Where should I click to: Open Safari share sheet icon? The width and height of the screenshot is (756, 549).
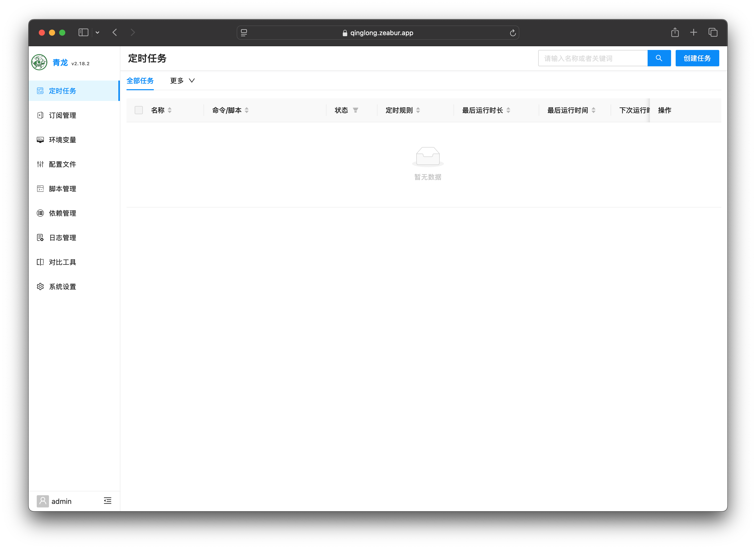tap(675, 32)
